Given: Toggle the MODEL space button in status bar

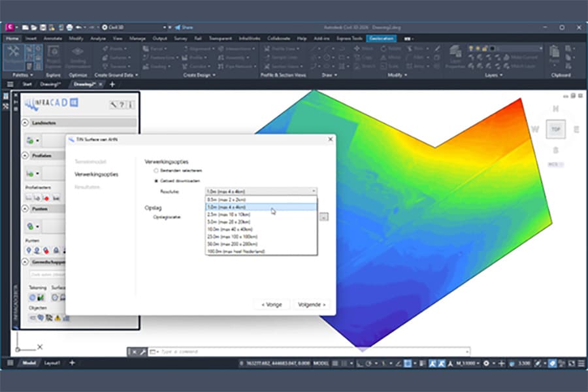Looking at the screenshot, I should click(321, 363).
